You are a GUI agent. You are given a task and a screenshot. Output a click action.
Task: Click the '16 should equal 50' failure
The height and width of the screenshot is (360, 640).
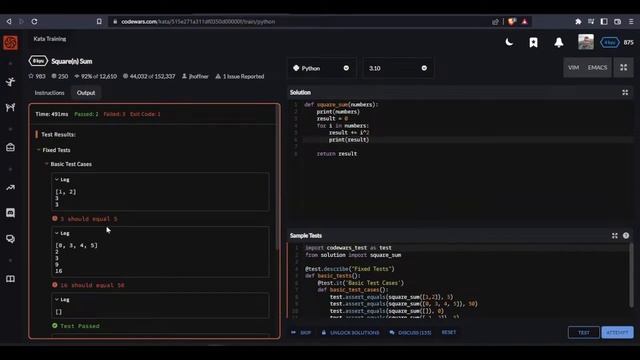point(88,285)
